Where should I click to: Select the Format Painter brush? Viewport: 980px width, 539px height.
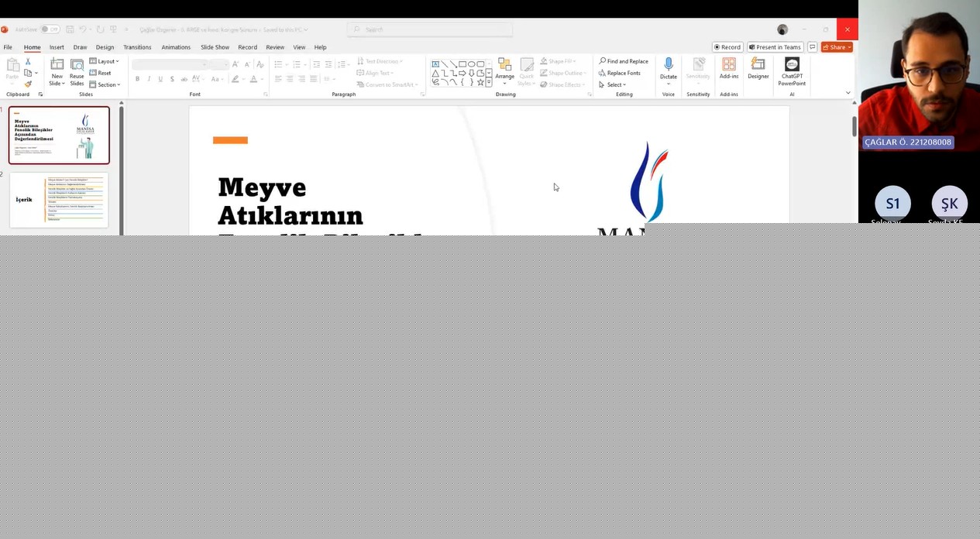28,84
